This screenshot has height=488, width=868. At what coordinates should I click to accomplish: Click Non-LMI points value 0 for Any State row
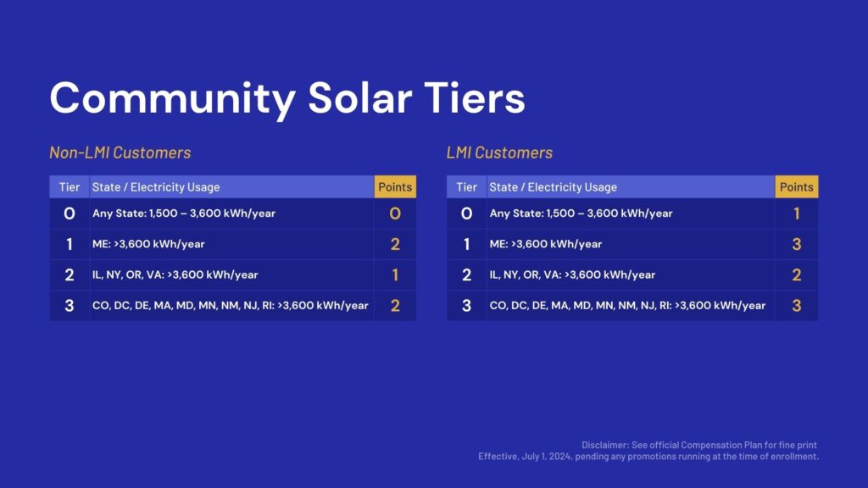coord(395,213)
